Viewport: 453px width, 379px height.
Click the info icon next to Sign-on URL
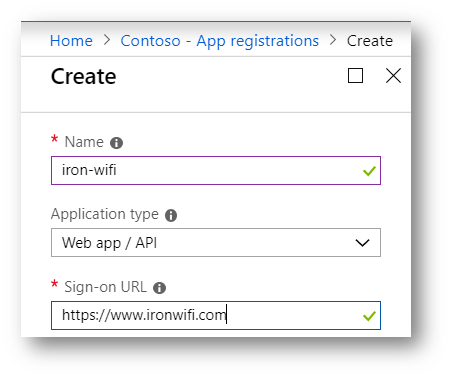[159, 288]
